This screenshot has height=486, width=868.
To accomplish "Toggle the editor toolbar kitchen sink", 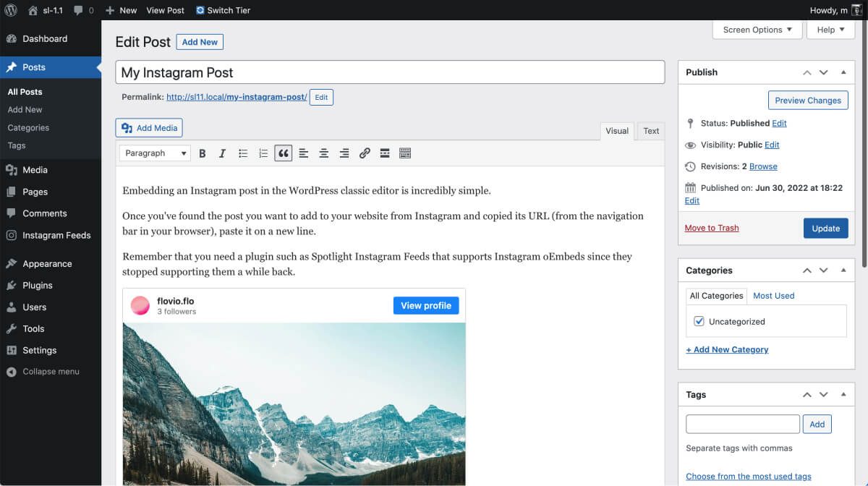I will (405, 153).
